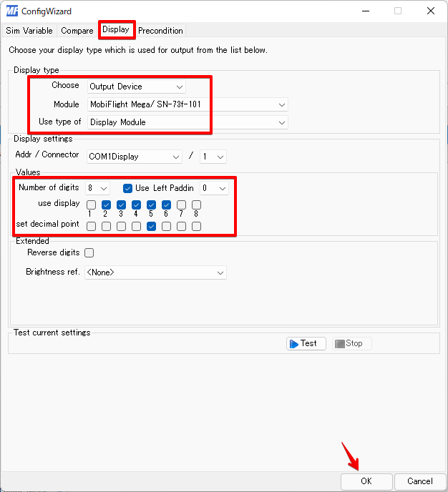Set decimal point on sixth digit
Viewport: 448px width, 492px height.
[x=167, y=226]
